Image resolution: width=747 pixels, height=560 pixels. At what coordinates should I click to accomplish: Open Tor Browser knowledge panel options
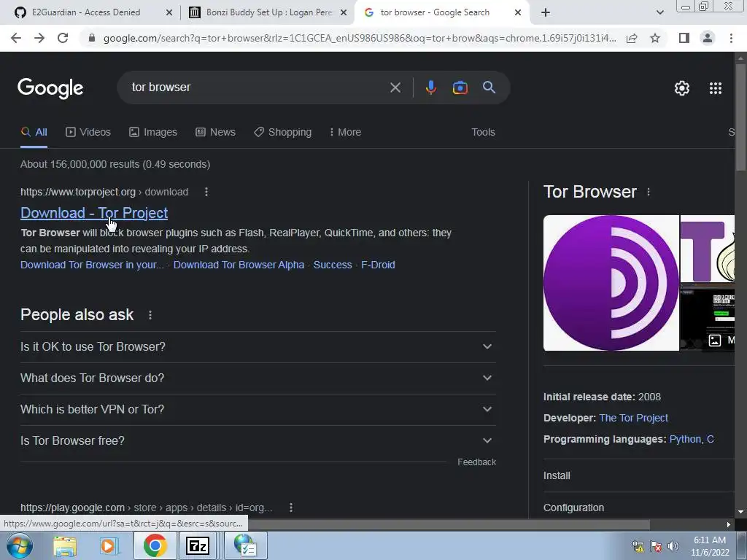(649, 192)
